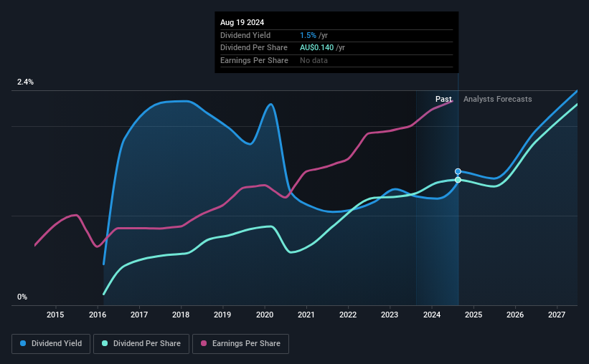The image size is (589, 364).
Task: Click the 2017 x-axis label
Action: 139,315
